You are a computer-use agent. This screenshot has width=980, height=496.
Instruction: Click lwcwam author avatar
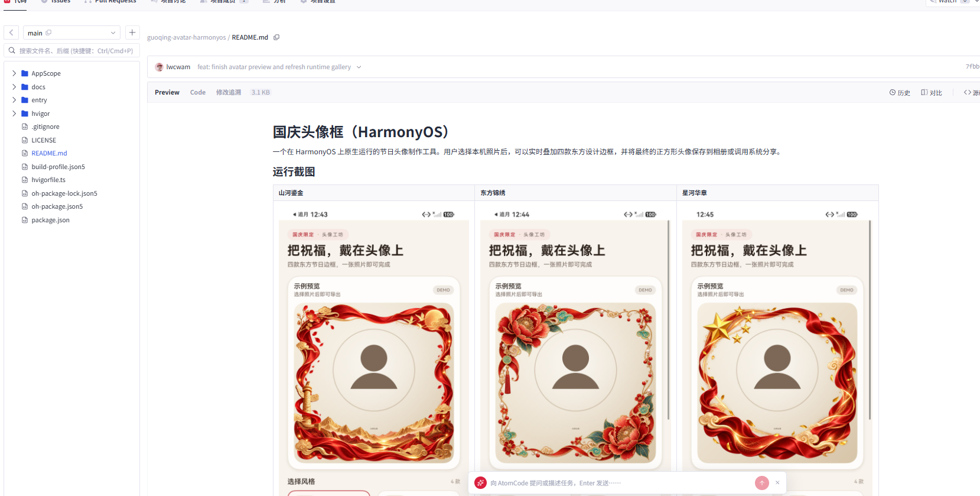click(159, 67)
